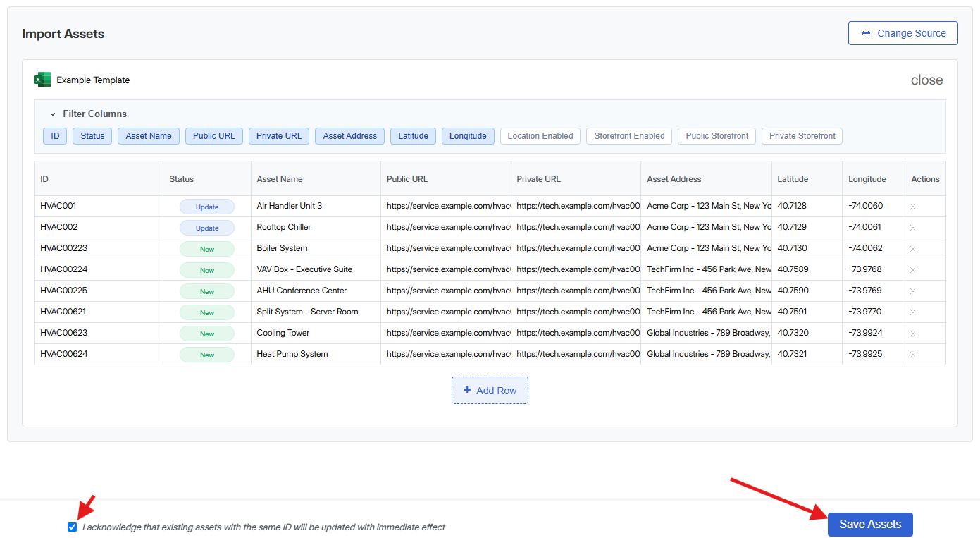Remove the Rooftop Chiller row via X icon
980x538 pixels.
tap(912, 228)
